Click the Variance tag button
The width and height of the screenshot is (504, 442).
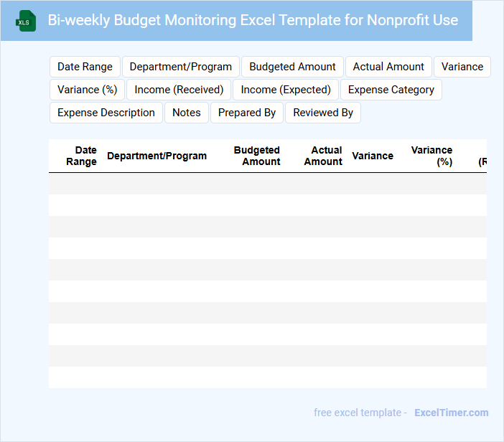(462, 67)
